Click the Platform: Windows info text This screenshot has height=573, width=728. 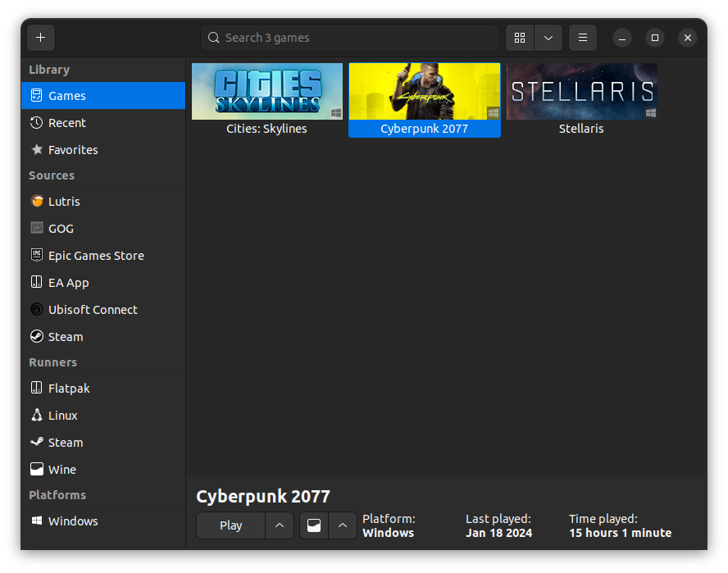click(x=389, y=525)
